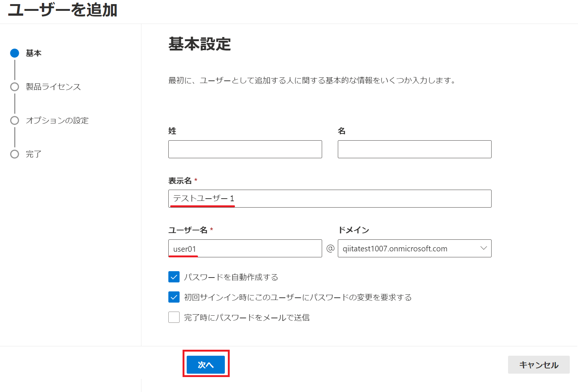578x392 pixels.
Task: Click the description text starting with 最初に
Action: [312, 80]
